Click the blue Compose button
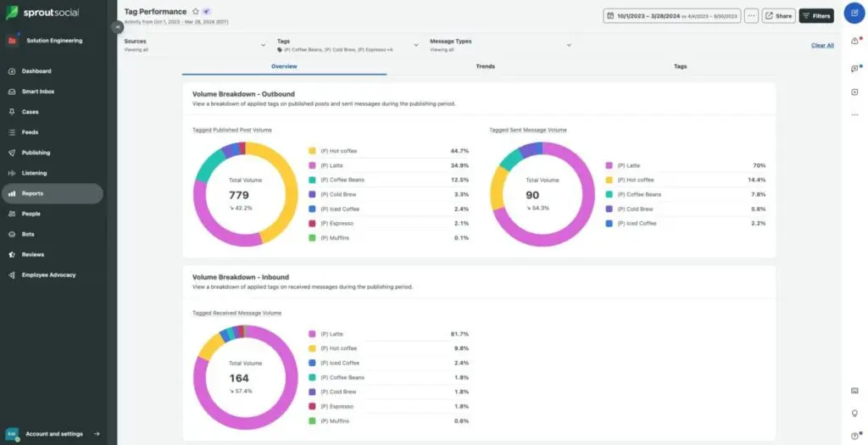Screen dimensions: 868x445 pos(854,15)
